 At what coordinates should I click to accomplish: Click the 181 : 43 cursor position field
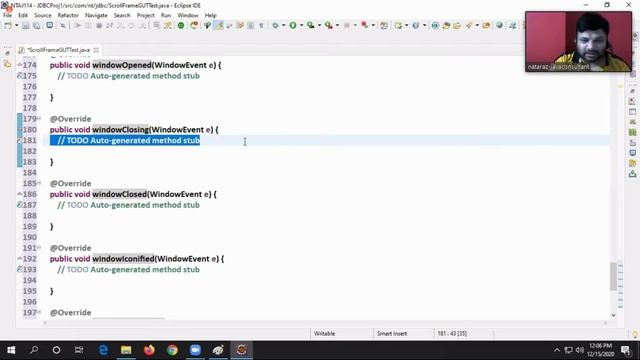click(452, 333)
